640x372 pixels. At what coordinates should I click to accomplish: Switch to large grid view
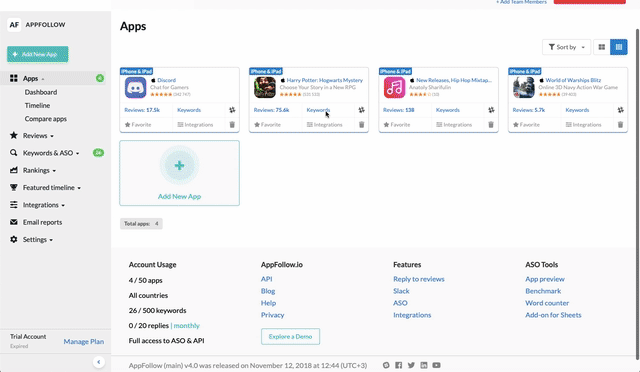click(x=602, y=47)
